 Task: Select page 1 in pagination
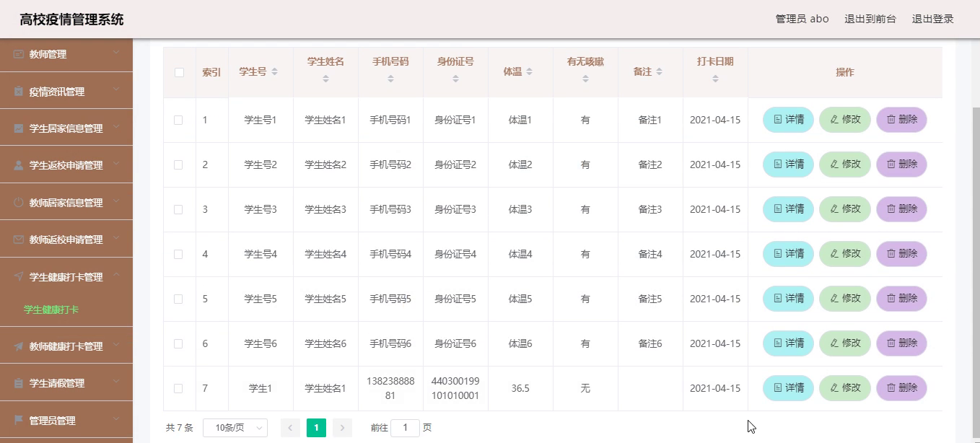coord(316,428)
